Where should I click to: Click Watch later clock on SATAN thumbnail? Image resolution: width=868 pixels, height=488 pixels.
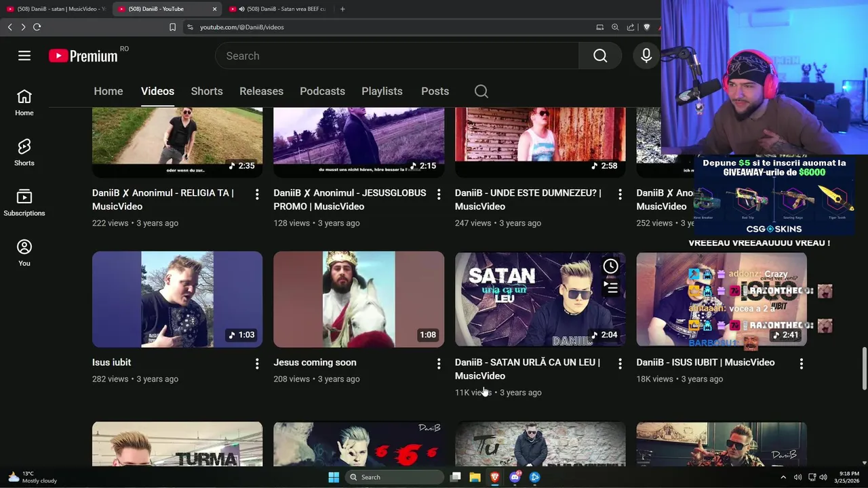(611, 266)
